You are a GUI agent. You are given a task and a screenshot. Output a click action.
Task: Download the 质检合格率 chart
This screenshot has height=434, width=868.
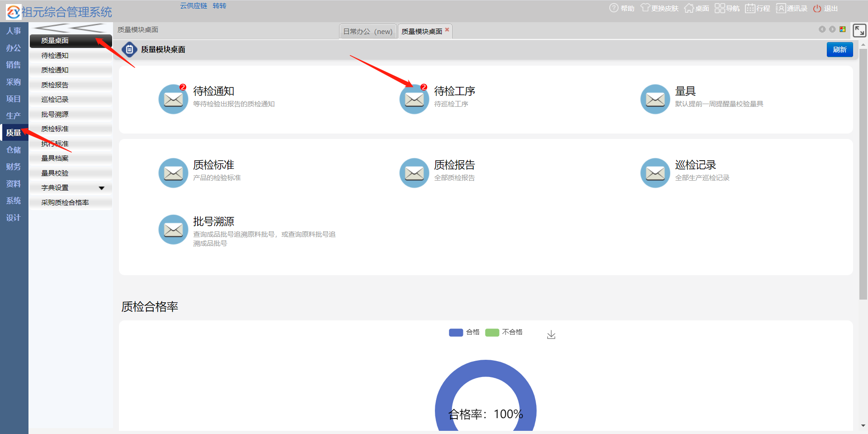pos(551,335)
